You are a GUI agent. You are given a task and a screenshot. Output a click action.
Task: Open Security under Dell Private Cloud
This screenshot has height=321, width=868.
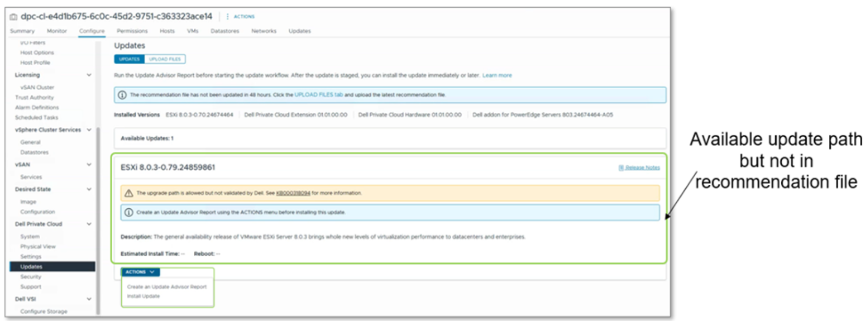click(x=31, y=277)
